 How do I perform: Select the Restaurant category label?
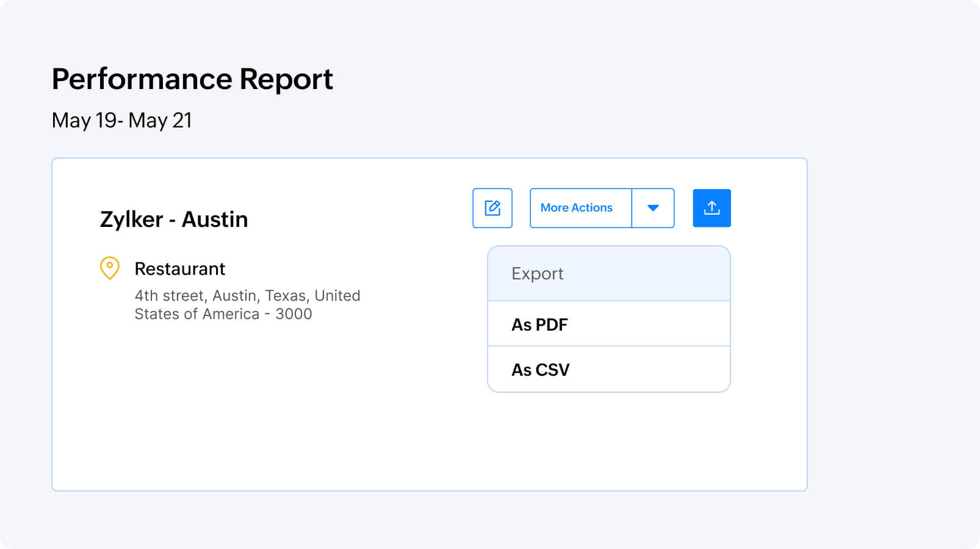[x=179, y=268]
